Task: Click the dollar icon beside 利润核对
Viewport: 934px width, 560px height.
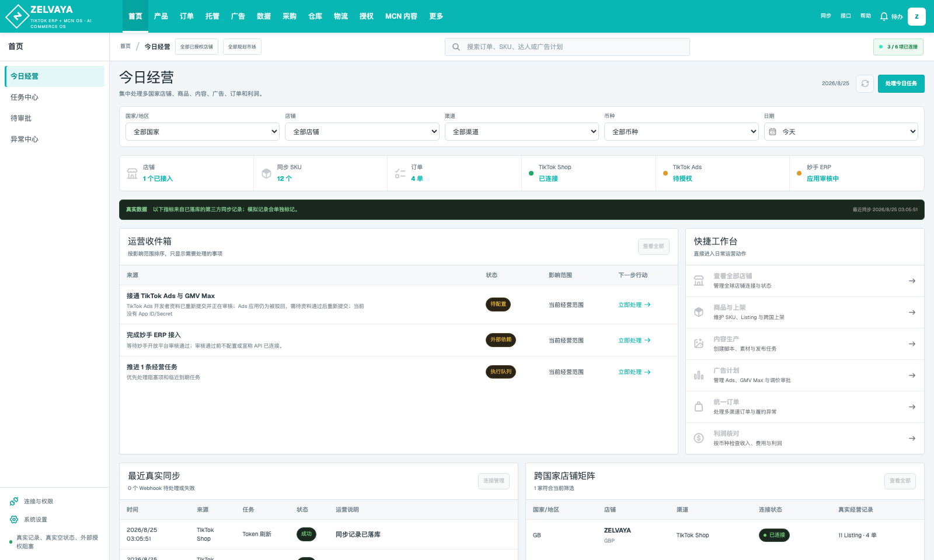Action: click(699, 438)
